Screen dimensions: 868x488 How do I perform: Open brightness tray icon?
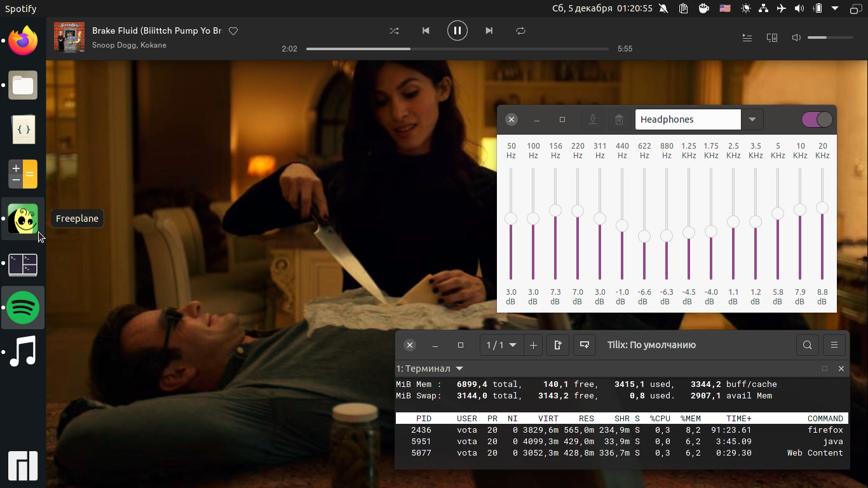pyautogui.click(x=745, y=8)
